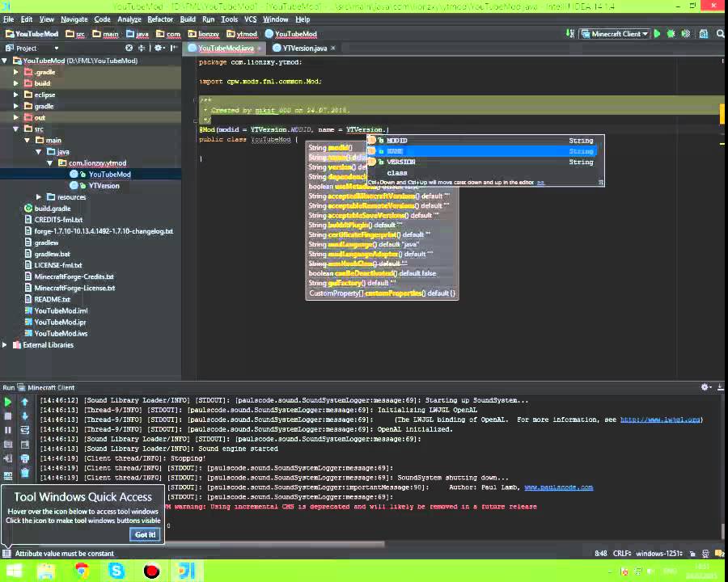Viewport: 728px width, 582px height.
Task: Open the lwjgl.org link in console
Action: [660, 420]
